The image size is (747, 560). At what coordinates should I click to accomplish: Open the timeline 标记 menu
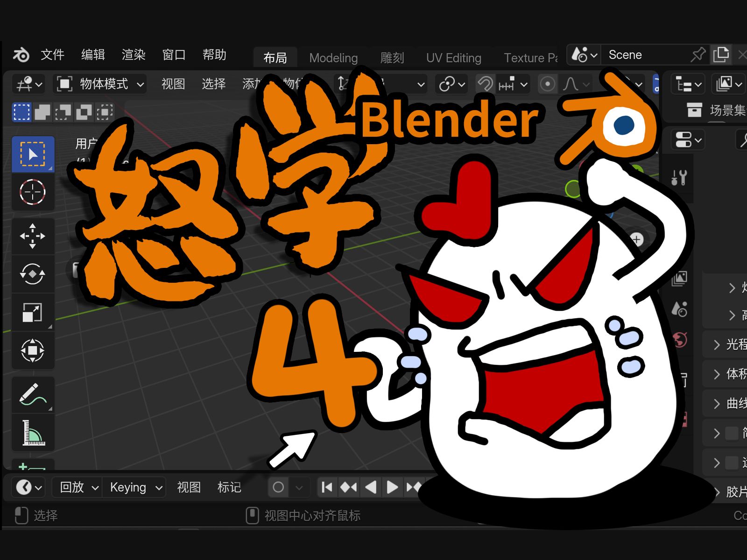(229, 488)
